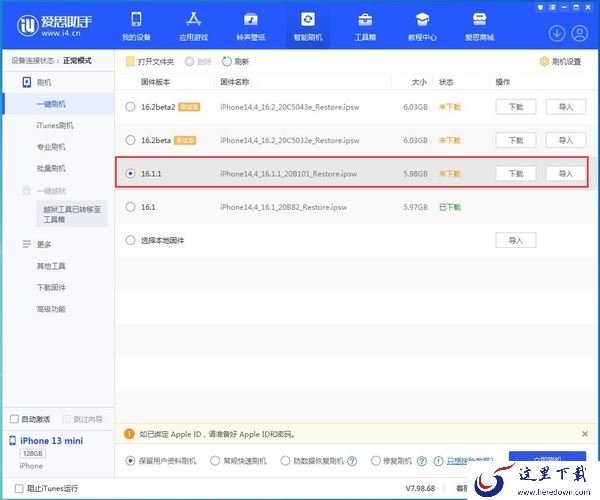Click 下载 button for 16.2beta firmware
This screenshot has height=500, width=600.
[515, 140]
